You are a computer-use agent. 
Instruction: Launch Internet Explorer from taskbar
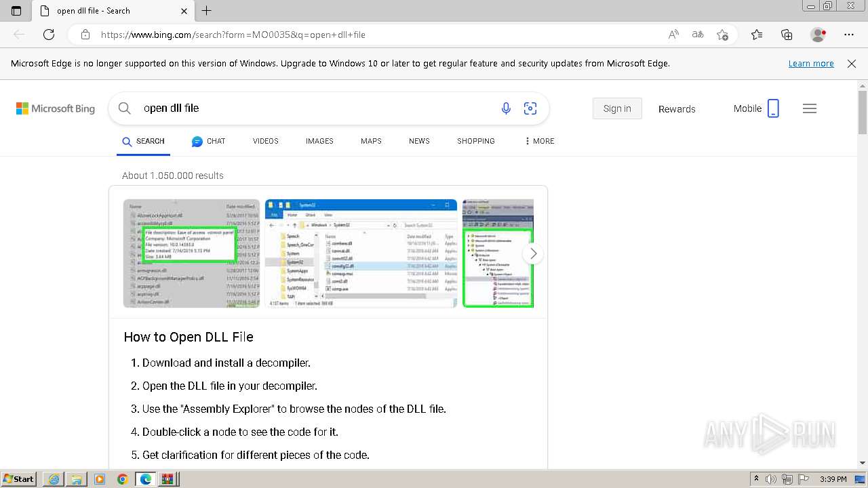[x=54, y=479]
